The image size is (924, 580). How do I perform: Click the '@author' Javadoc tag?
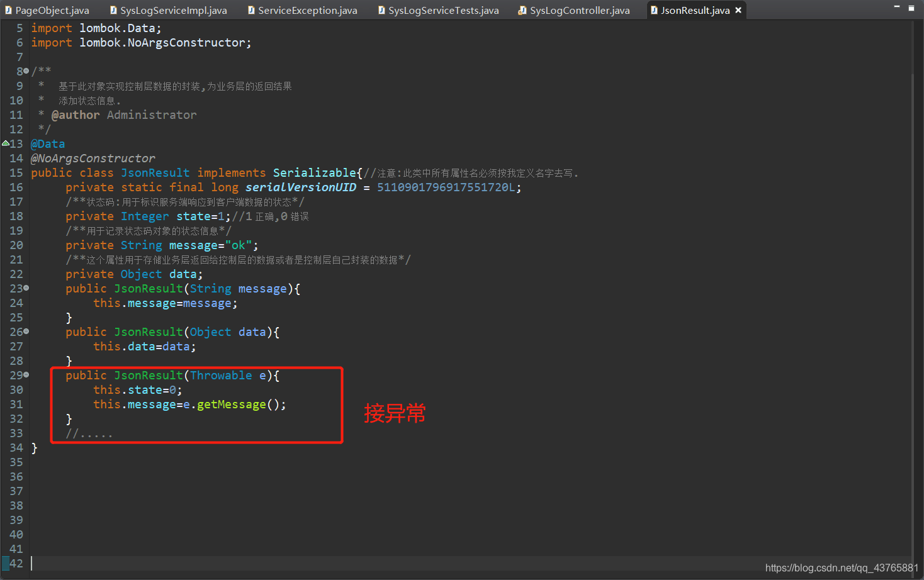coord(76,115)
